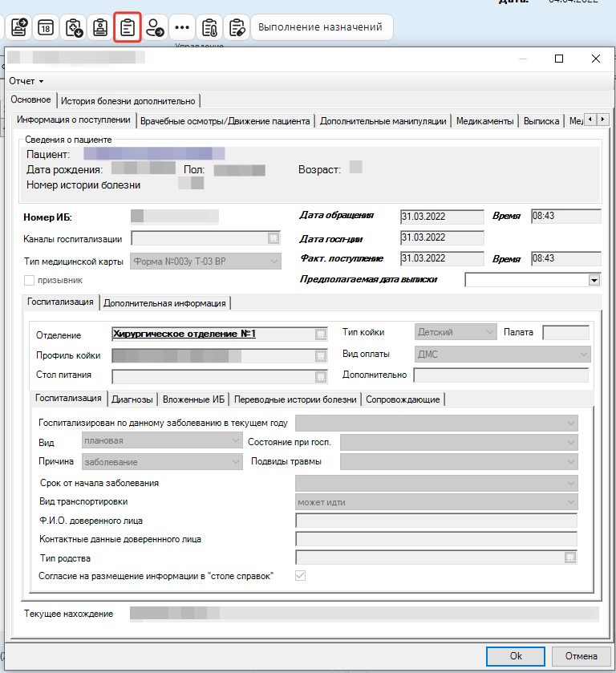The height and width of the screenshot is (673, 616).
Task: Open Врачебные осмотры/Движение пациента tab
Action: tap(225, 121)
